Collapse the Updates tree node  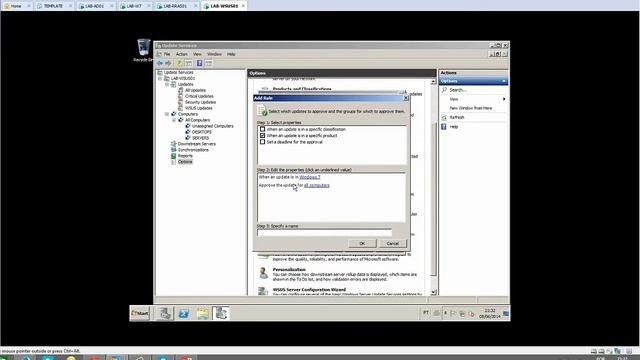point(167,84)
